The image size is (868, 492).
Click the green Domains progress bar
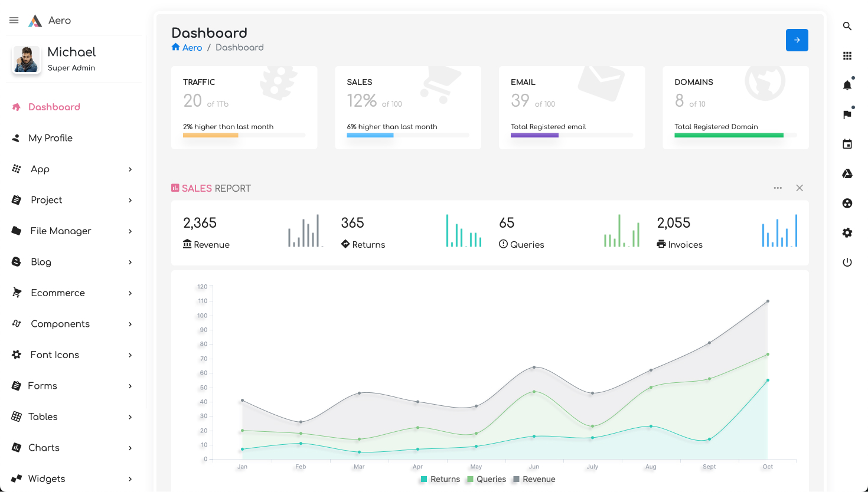click(x=729, y=135)
